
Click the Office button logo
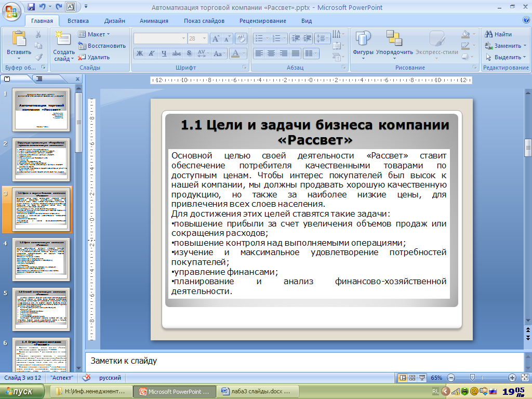11,12
